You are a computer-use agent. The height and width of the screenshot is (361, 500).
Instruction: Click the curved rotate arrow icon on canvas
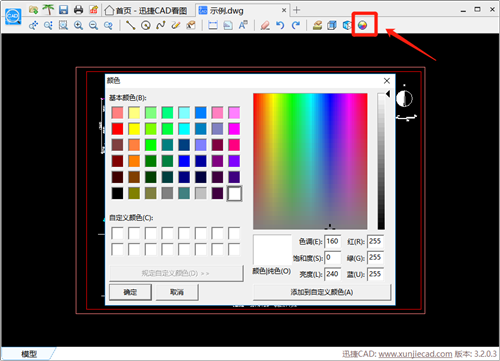pyautogui.click(x=407, y=117)
